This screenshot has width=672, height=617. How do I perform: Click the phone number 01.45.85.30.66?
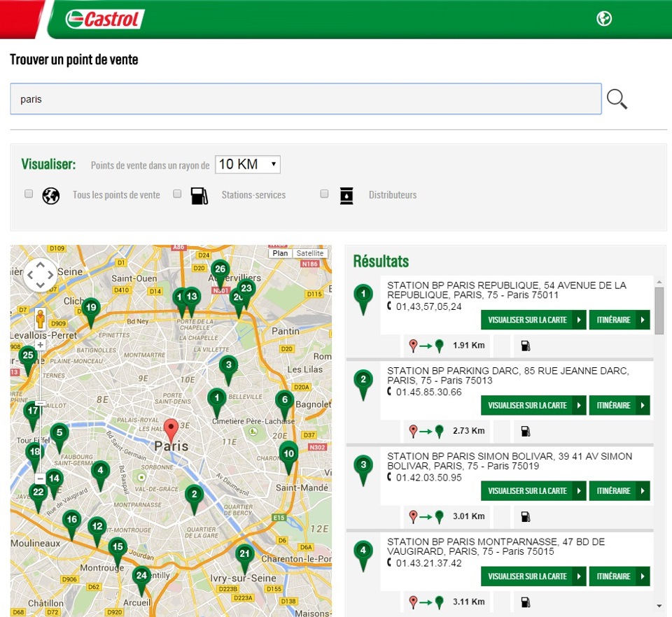click(x=428, y=392)
